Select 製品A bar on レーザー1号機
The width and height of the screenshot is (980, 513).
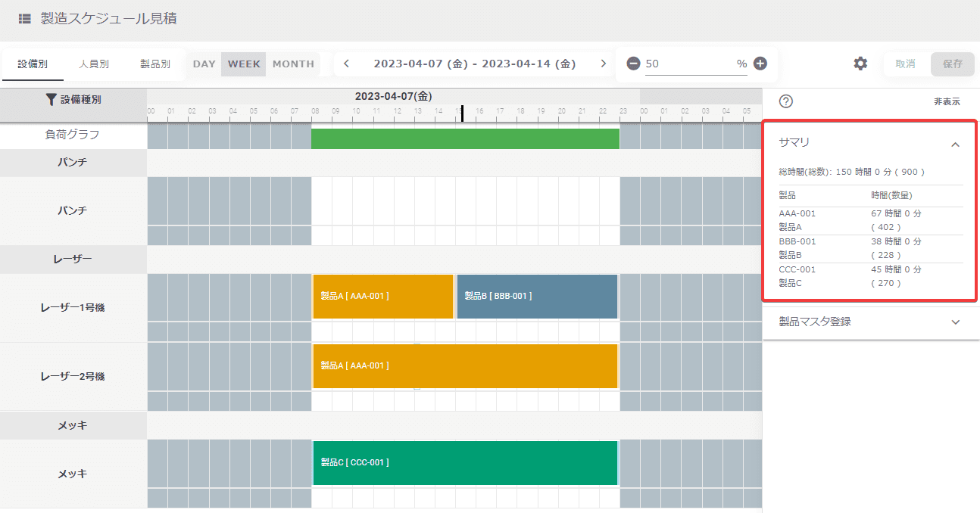pyautogui.click(x=383, y=297)
